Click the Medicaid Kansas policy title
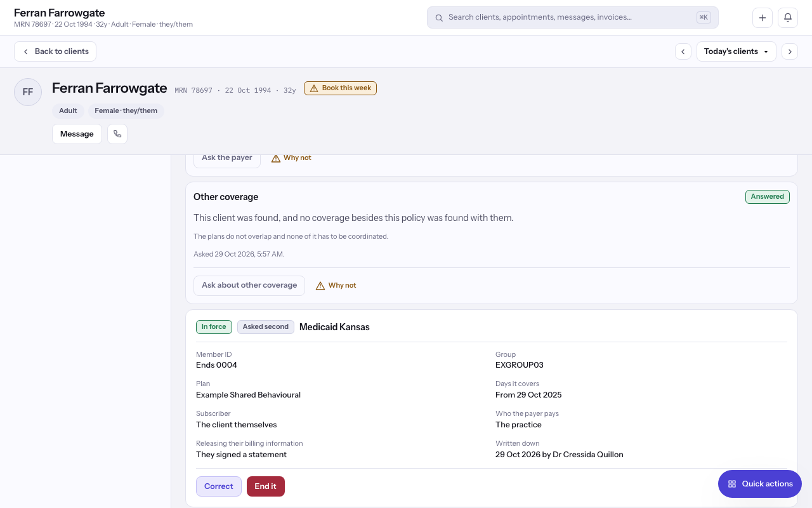 click(x=334, y=327)
